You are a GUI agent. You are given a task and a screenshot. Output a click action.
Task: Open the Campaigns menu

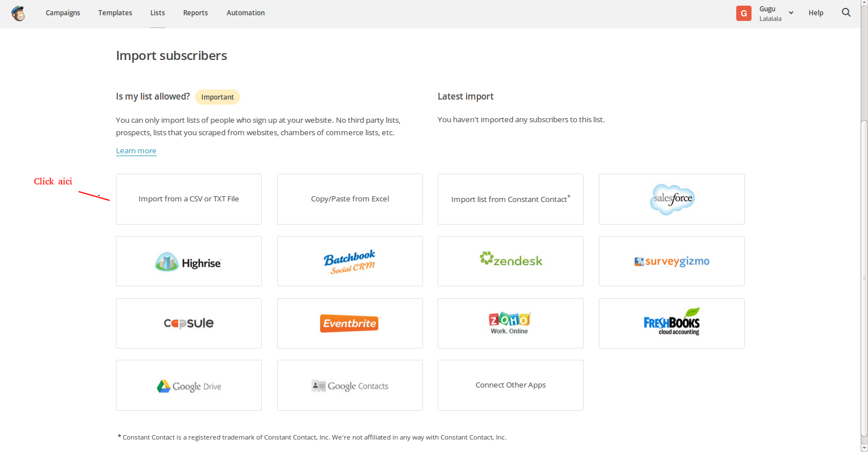[63, 13]
